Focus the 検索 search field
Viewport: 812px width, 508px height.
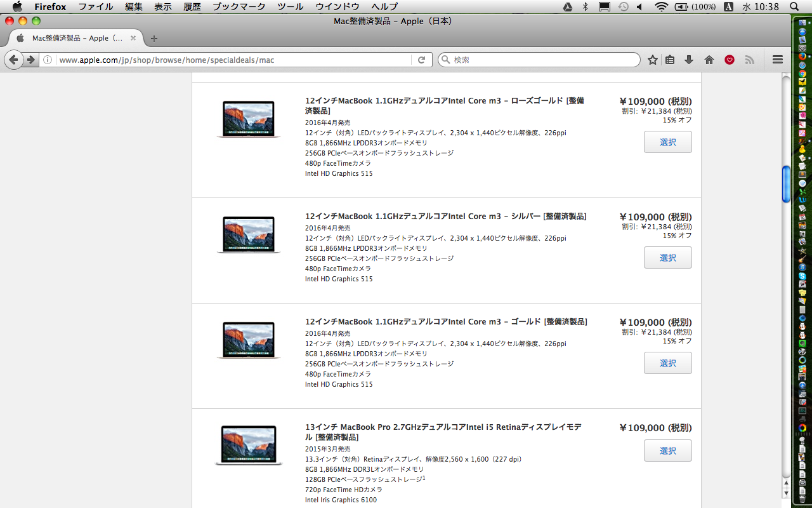pyautogui.click(x=539, y=60)
